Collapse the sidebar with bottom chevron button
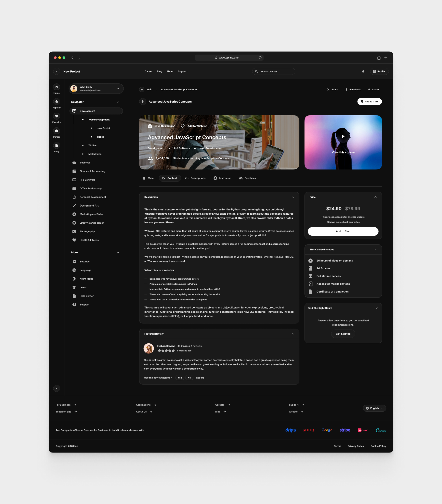 click(x=57, y=388)
